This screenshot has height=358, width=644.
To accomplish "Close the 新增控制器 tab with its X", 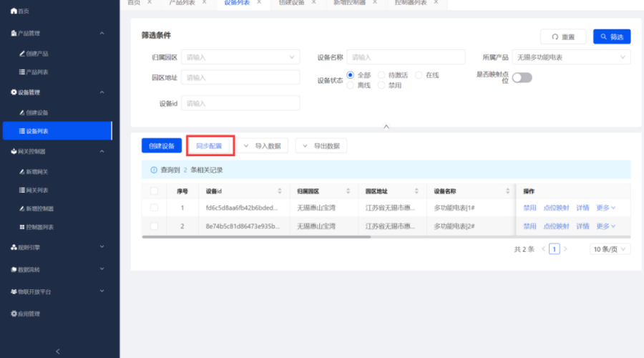I will [x=375, y=2].
